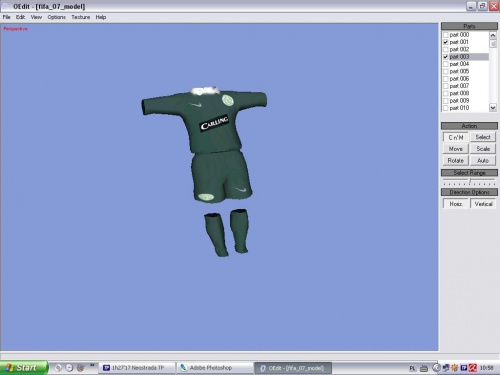Enable the part 002 checkbox
The height and width of the screenshot is (375, 500).
point(445,49)
